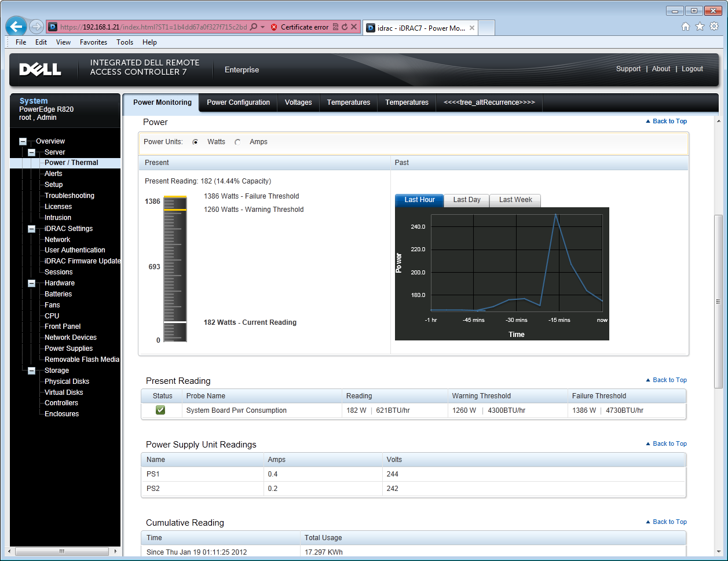The width and height of the screenshot is (728, 561).
Task: Switch to Power Configuration tab
Action: (x=238, y=102)
